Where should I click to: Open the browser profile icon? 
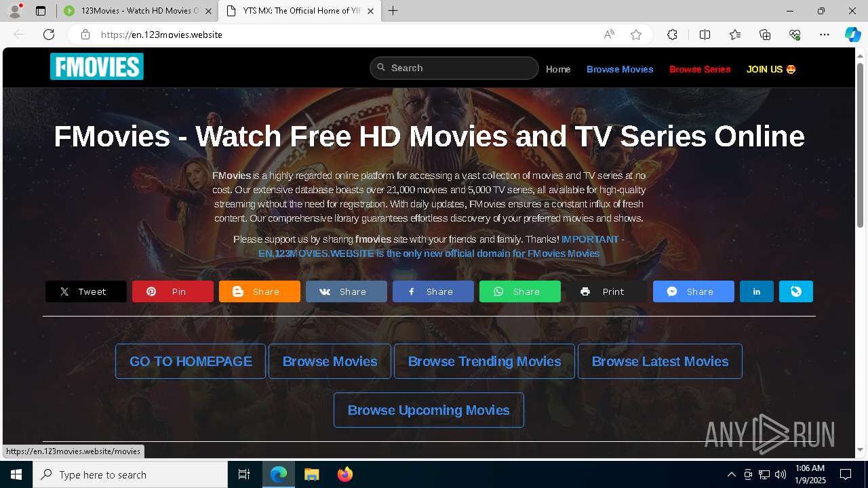point(15,11)
